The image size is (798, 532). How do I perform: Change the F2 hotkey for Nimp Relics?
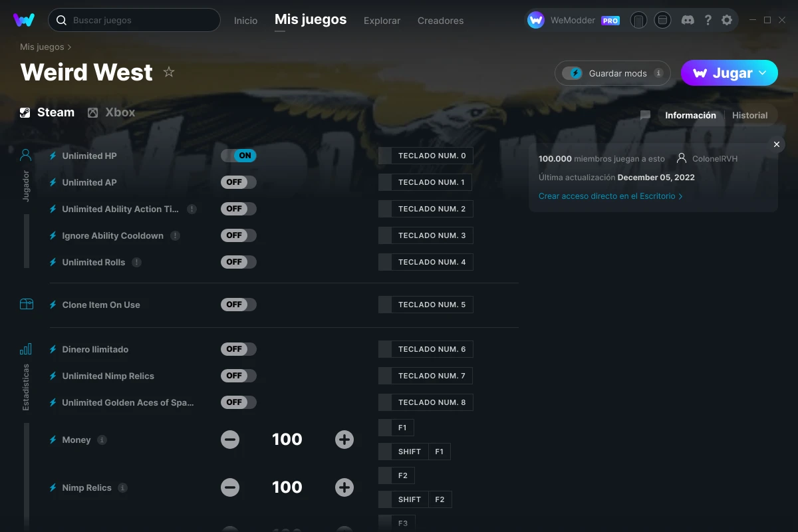pyautogui.click(x=397, y=475)
